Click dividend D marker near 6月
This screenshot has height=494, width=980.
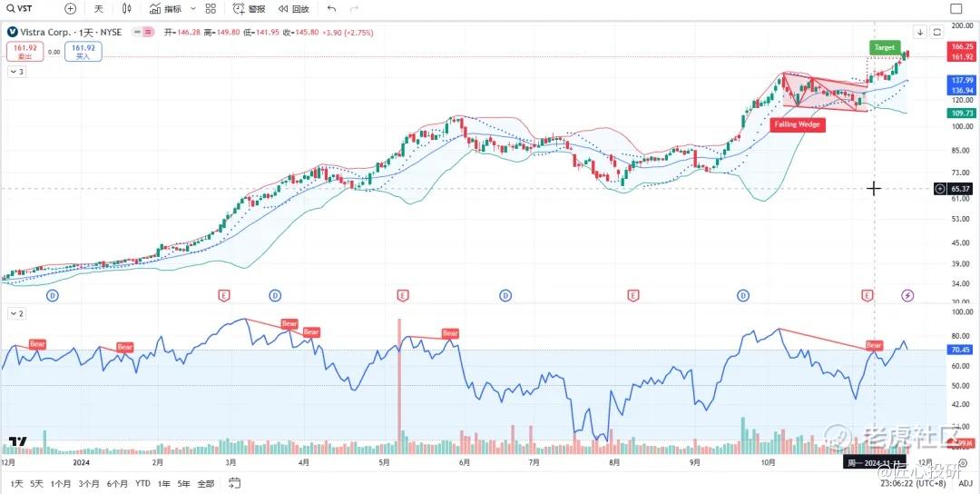[505, 295]
